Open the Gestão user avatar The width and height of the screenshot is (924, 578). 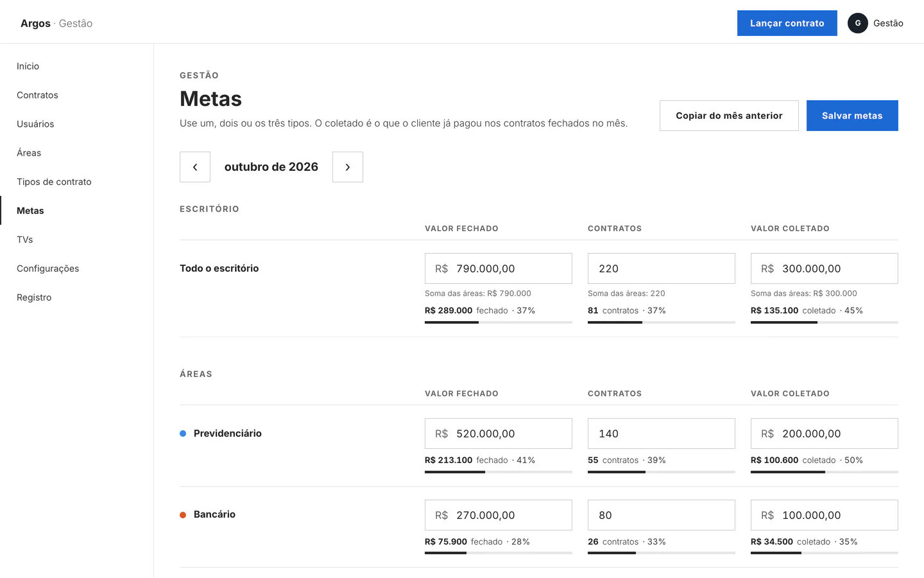pos(858,23)
